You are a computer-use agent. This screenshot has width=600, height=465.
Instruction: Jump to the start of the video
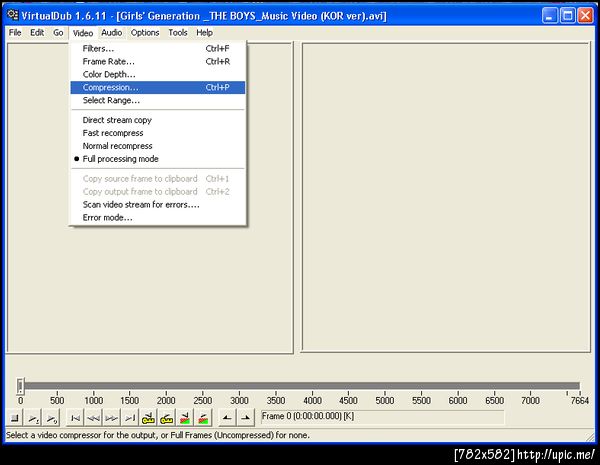pos(75,418)
